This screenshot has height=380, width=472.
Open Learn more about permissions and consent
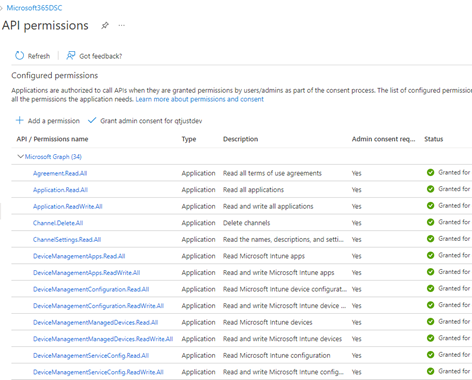(200, 99)
